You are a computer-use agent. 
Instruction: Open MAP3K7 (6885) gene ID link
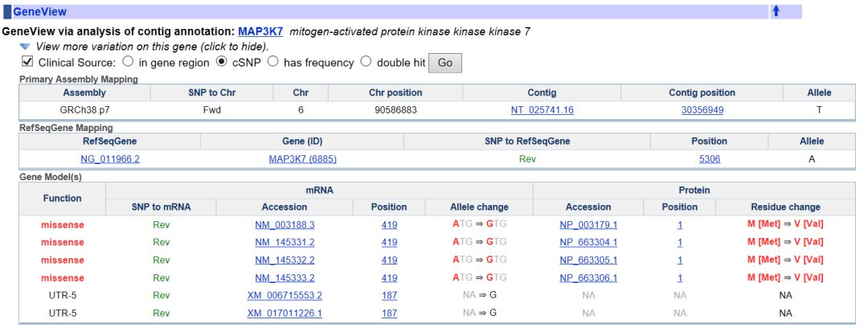click(x=302, y=159)
